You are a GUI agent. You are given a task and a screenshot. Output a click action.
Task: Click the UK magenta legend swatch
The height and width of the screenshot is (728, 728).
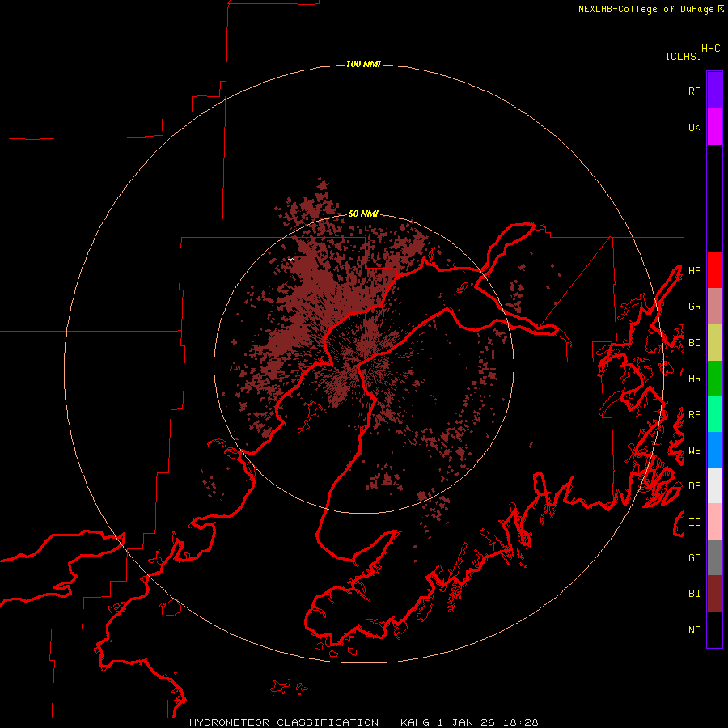(714, 127)
